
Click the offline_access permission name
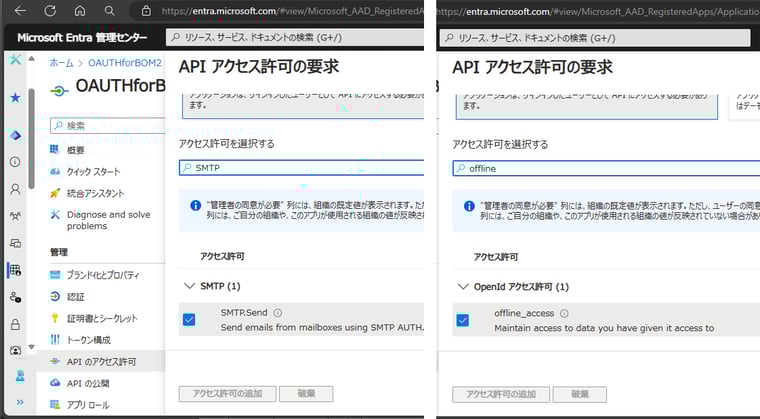pyautogui.click(x=524, y=313)
